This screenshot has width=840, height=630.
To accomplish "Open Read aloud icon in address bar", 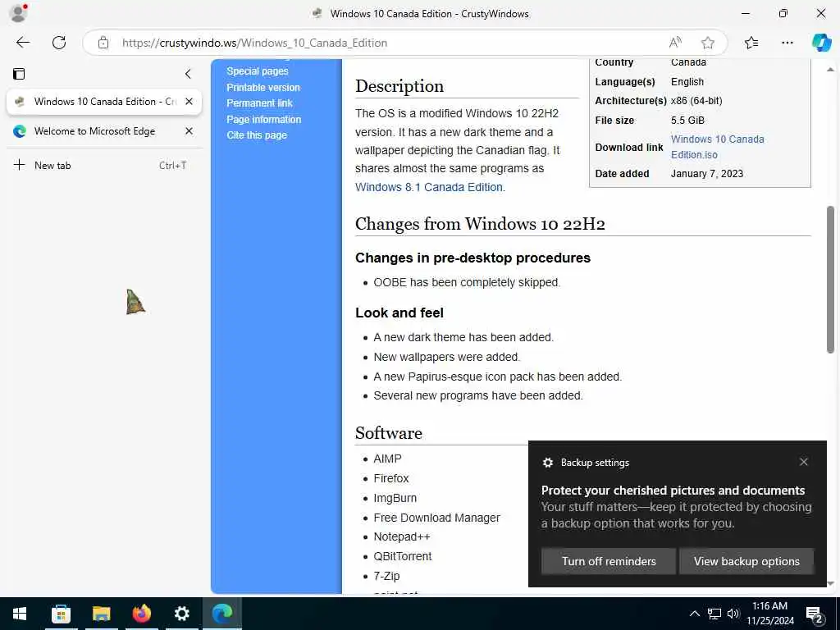I will (675, 43).
